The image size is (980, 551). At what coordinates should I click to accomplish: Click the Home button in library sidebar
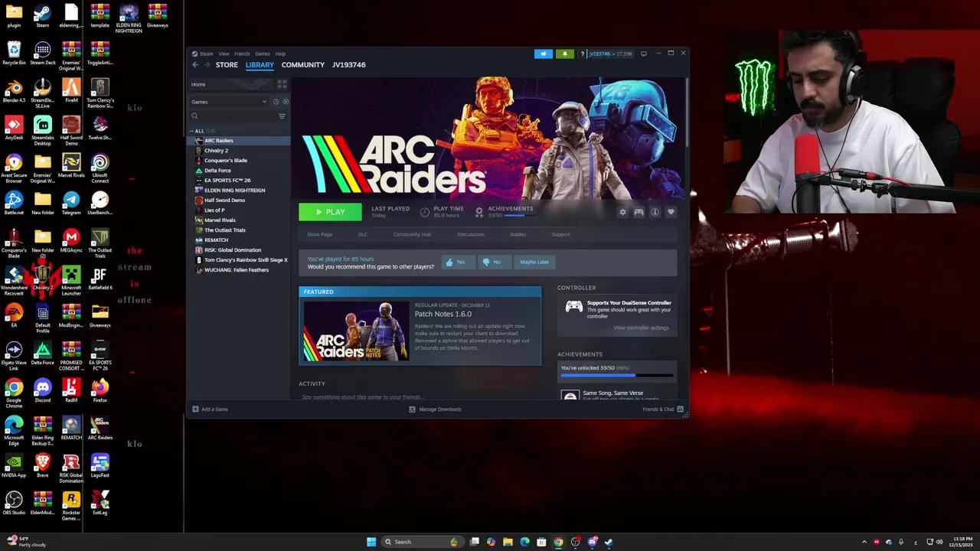pos(231,84)
